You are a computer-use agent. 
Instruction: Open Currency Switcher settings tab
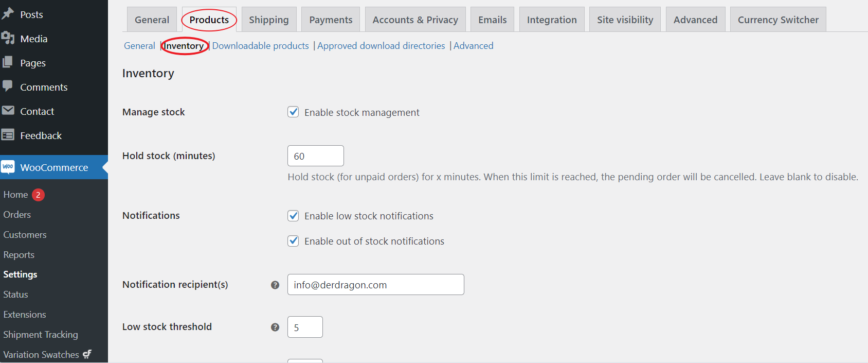tap(778, 20)
